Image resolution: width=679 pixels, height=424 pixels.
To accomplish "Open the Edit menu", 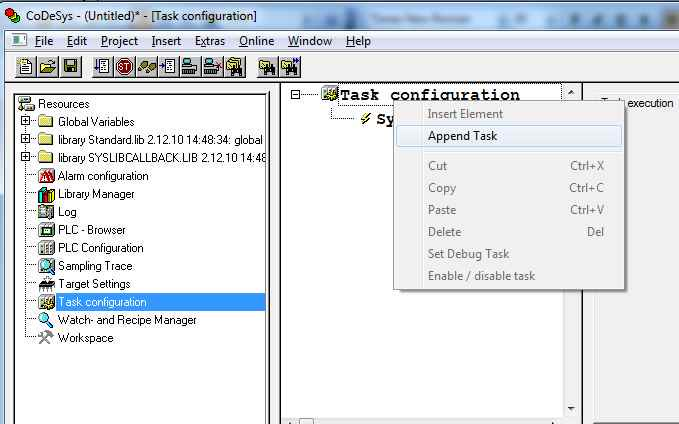I will [x=77, y=41].
